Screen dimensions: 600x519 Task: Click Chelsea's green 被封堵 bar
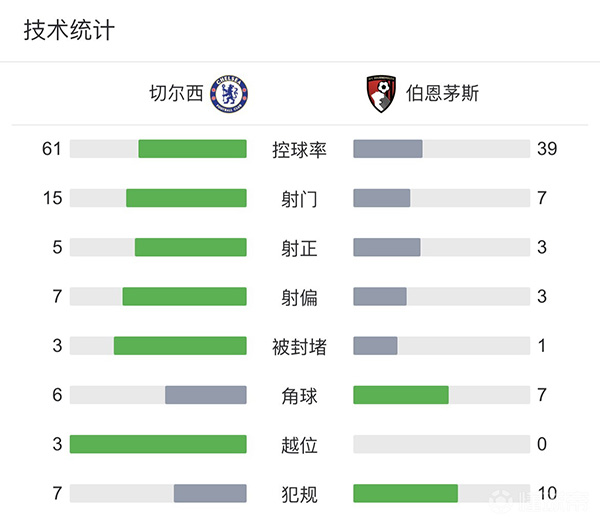tap(180, 346)
